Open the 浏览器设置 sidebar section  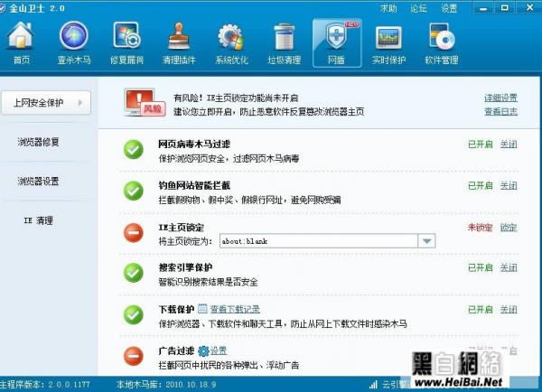[x=38, y=182]
